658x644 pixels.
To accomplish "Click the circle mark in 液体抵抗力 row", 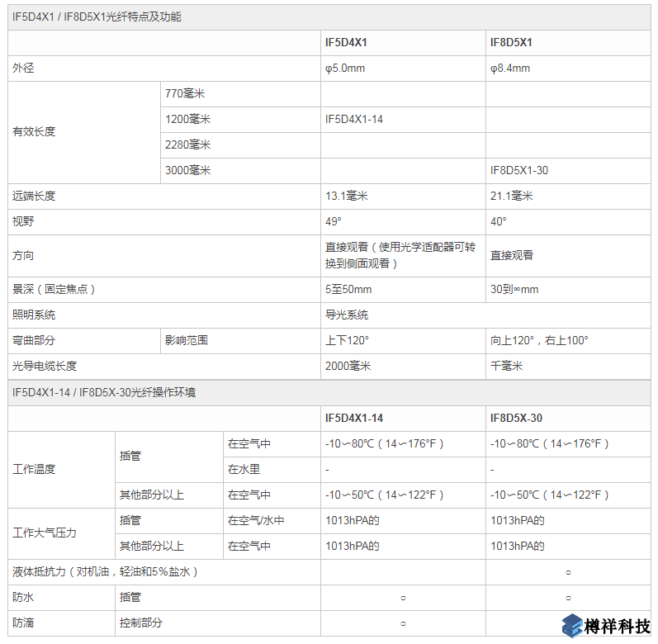I will [568, 571].
